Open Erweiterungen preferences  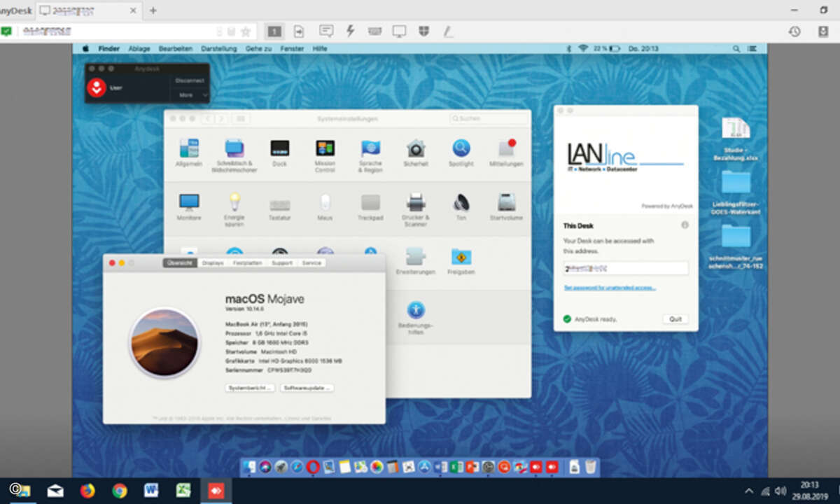click(x=416, y=260)
